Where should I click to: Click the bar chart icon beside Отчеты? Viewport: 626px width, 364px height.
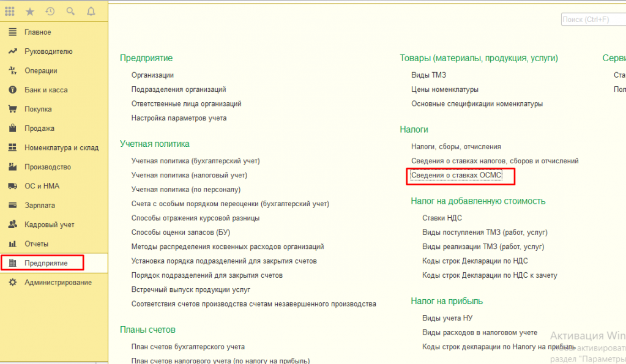pos(12,244)
